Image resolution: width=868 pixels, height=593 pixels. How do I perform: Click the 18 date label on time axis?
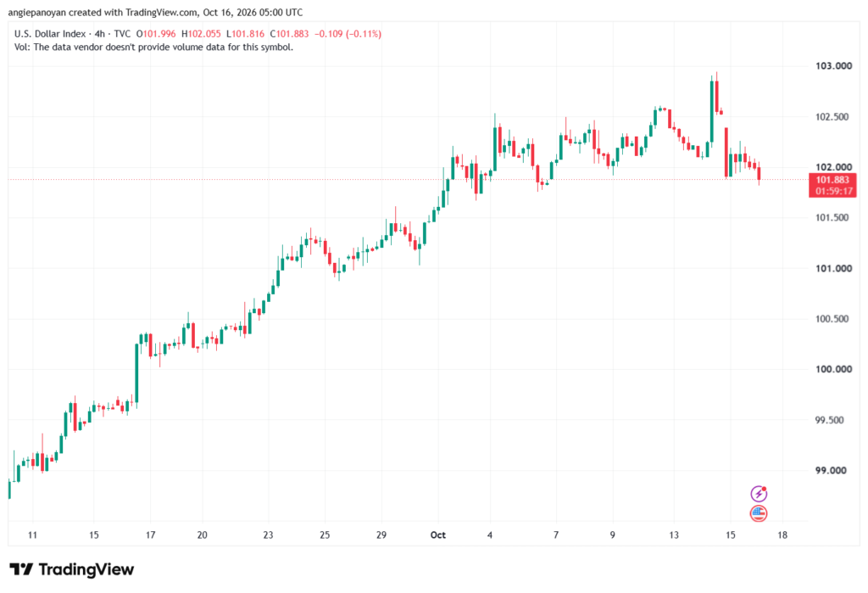coord(782,534)
